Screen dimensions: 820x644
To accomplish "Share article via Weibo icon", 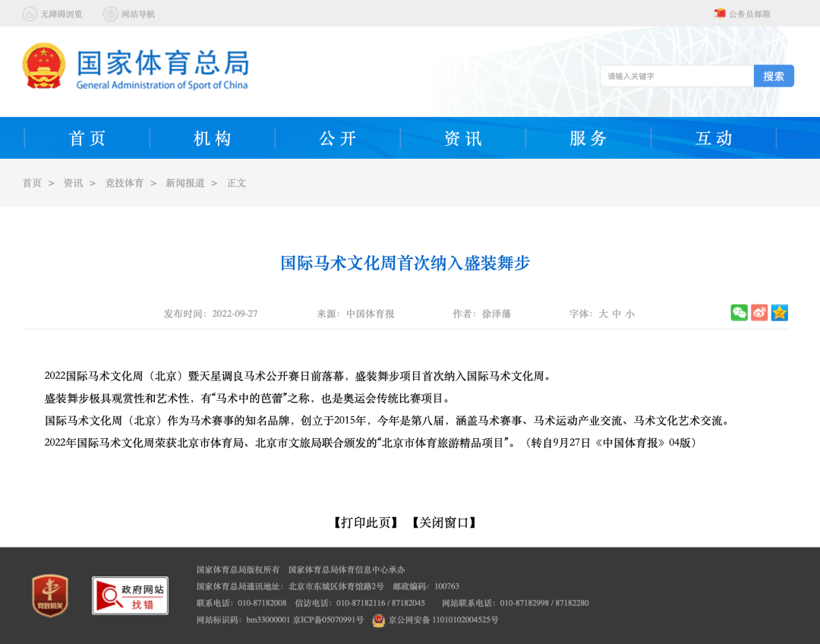I will coord(759,313).
